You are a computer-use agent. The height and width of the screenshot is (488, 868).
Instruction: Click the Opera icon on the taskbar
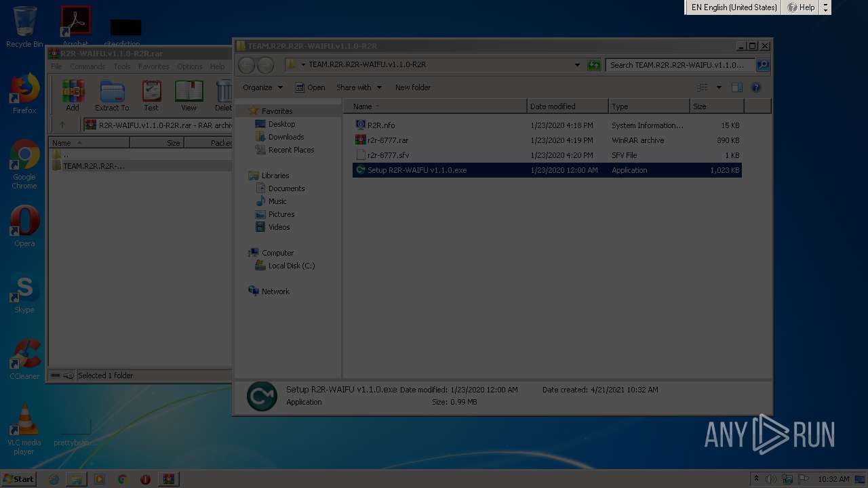tap(145, 479)
